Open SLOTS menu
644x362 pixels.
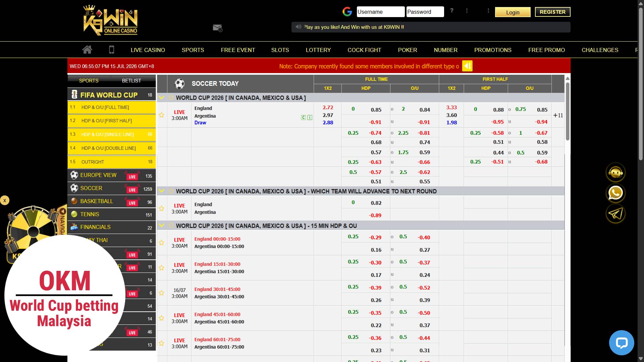point(280,50)
